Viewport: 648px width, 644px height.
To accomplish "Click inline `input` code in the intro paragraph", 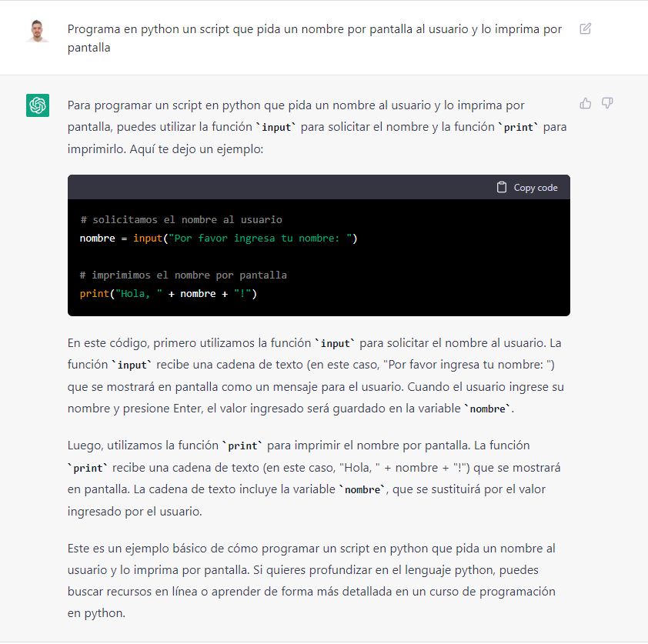I will tap(276, 127).
